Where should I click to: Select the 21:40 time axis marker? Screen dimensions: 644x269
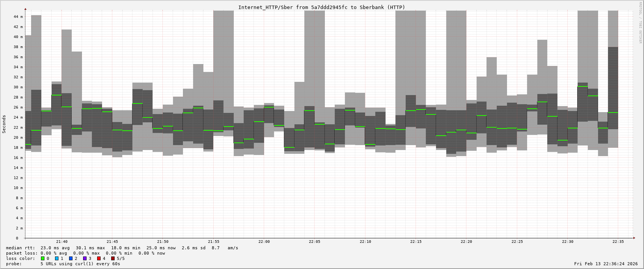coord(62,242)
